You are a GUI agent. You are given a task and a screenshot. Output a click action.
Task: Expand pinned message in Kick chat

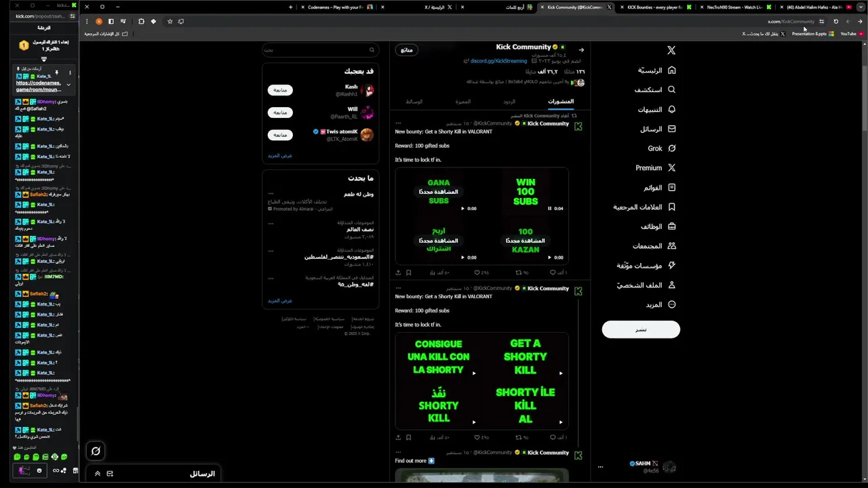tap(68, 85)
